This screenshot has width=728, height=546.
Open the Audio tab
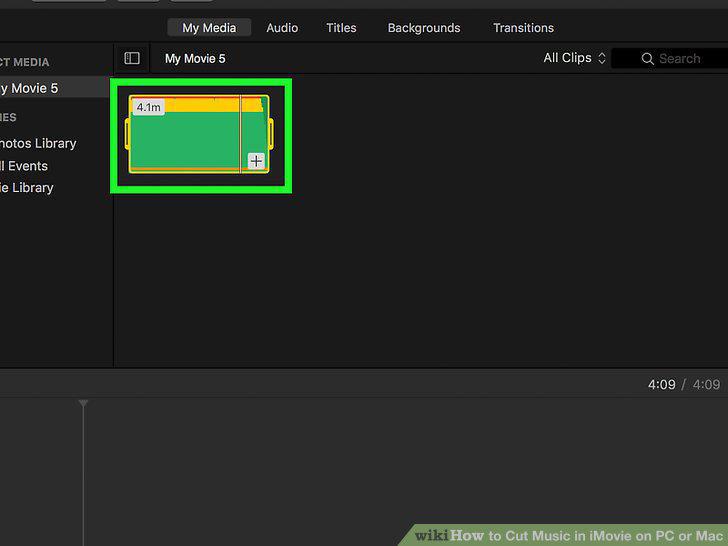(x=282, y=28)
